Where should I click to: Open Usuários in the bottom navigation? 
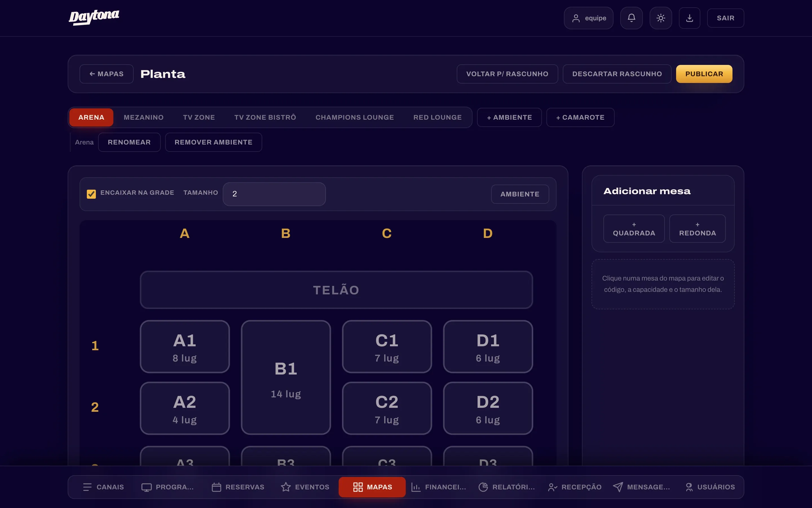pos(710,487)
